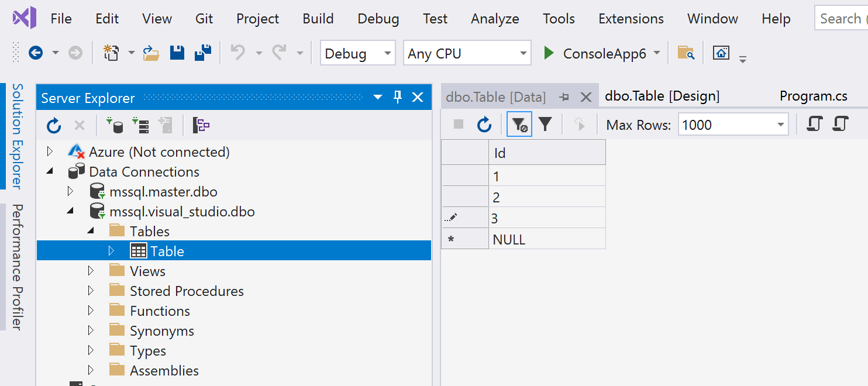Collapse the mssql.visual_studio.dbo connection

point(71,211)
